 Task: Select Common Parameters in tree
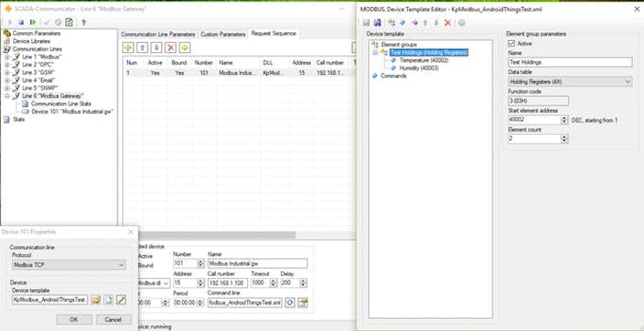click(x=37, y=33)
